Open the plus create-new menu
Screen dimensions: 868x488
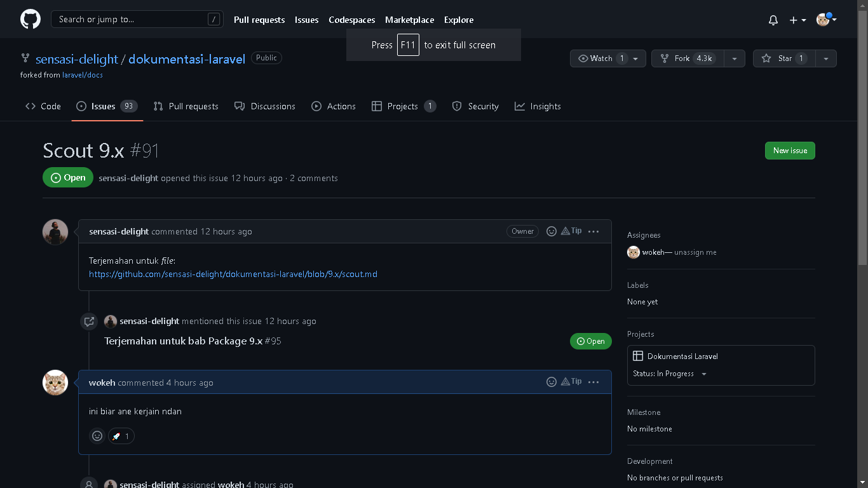(x=797, y=20)
